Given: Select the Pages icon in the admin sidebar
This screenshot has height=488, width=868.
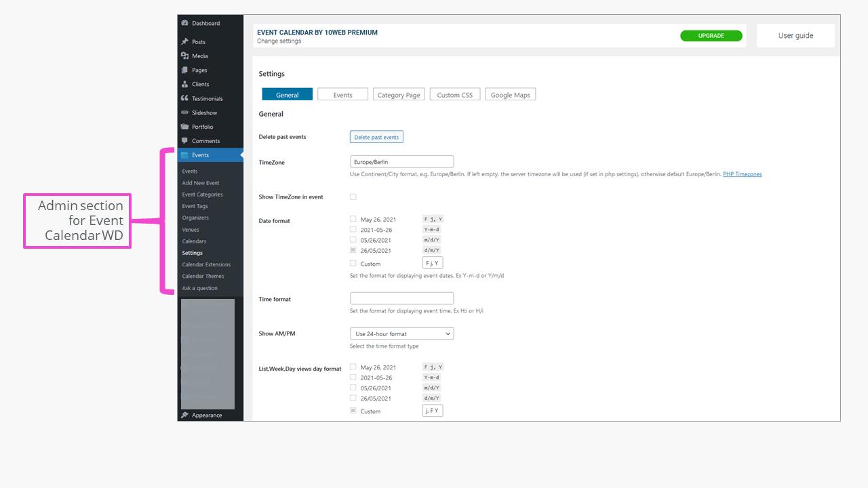Looking at the screenshot, I should [184, 70].
